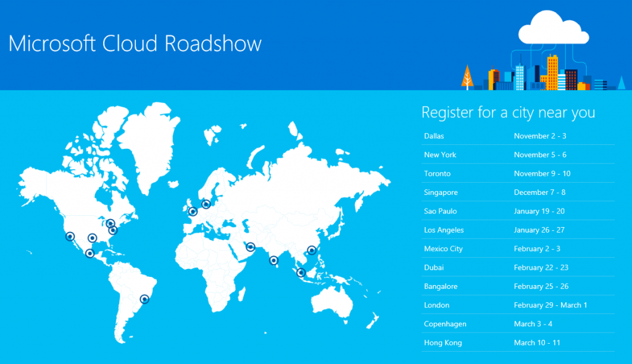Click the date "January 26 - 27"

tap(539, 230)
